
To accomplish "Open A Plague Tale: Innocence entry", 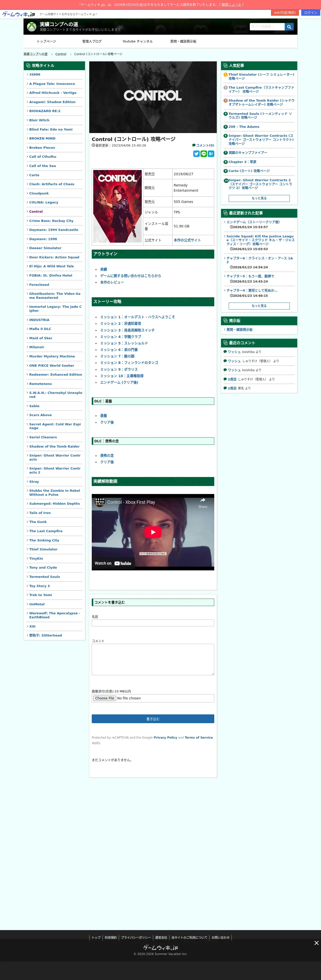I will coord(52,84).
